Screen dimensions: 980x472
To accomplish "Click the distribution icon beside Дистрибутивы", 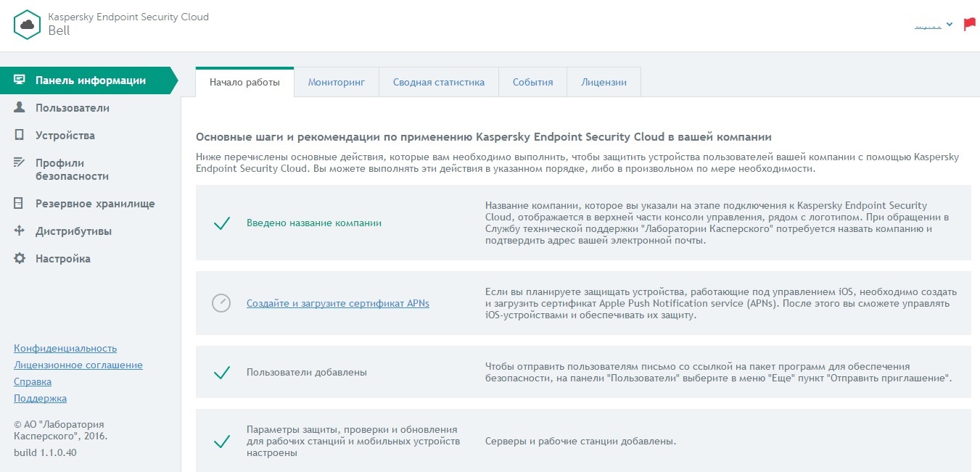I will [x=20, y=231].
